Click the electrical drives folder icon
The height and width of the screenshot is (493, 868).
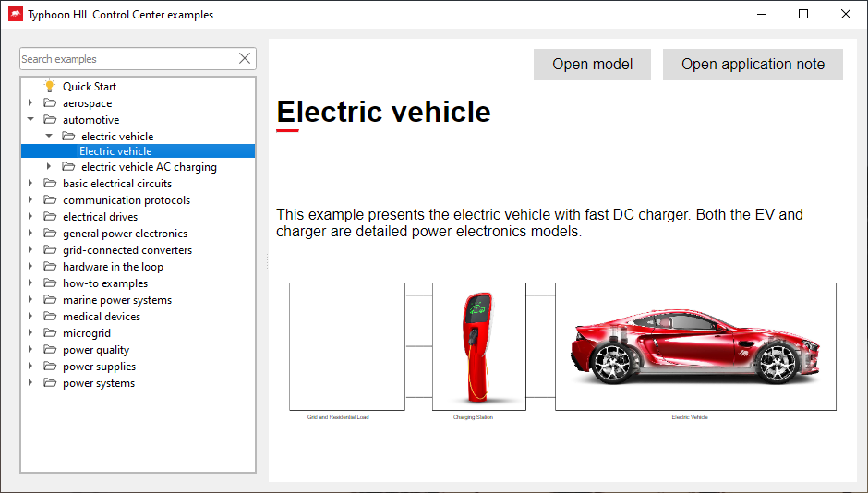[50, 216]
